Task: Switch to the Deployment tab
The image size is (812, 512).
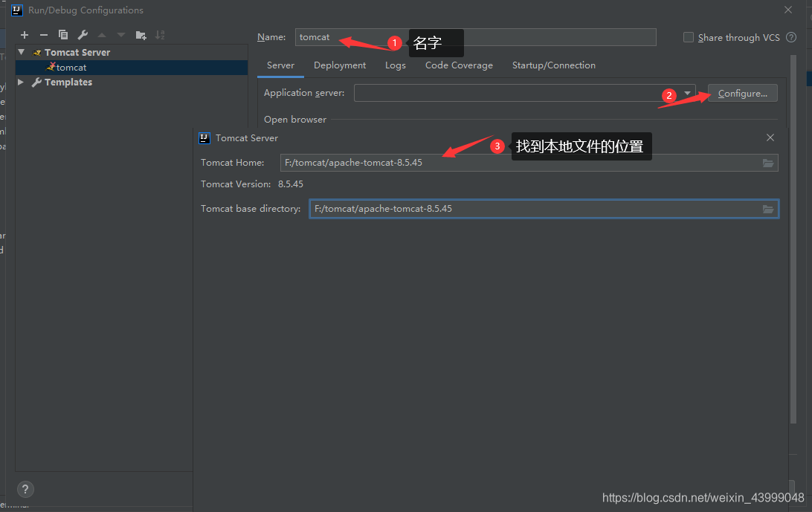Action: [340, 65]
